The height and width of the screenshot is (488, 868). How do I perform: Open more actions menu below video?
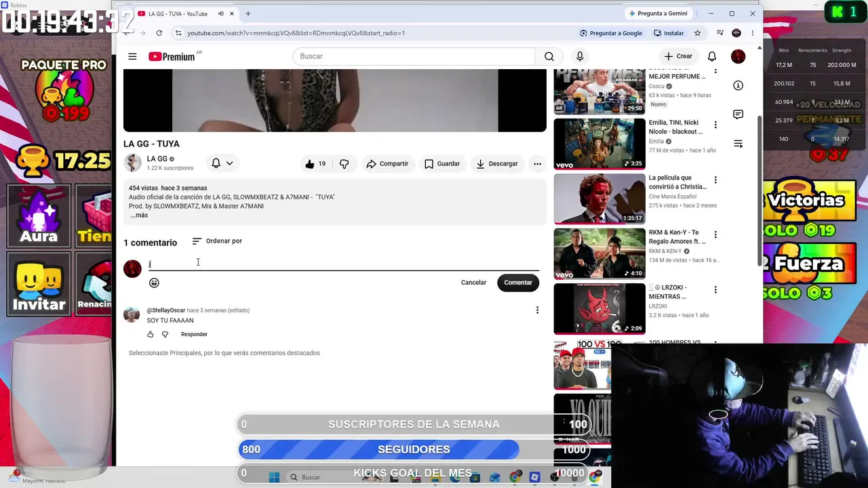(x=537, y=163)
